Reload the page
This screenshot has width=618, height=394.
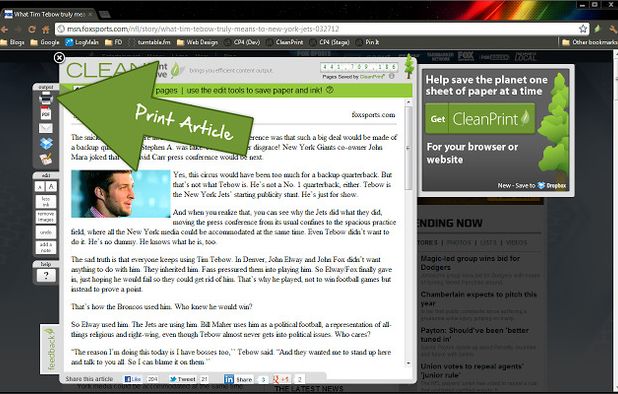pyautogui.click(x=32, y=29)
